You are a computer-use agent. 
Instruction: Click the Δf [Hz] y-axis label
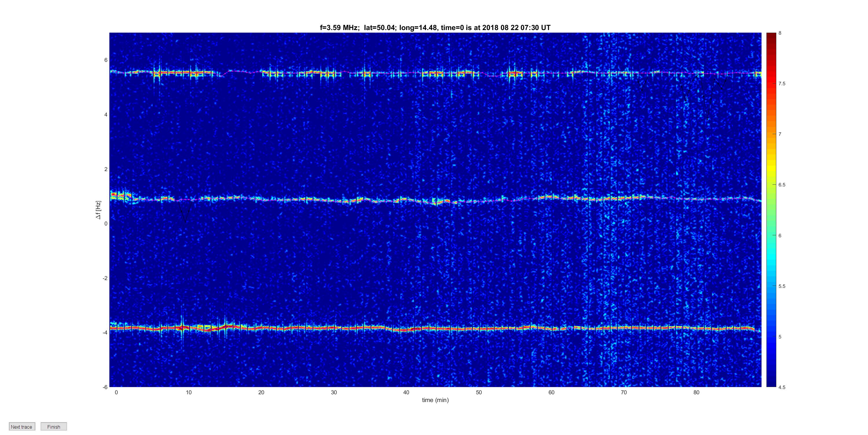[98, 210]
